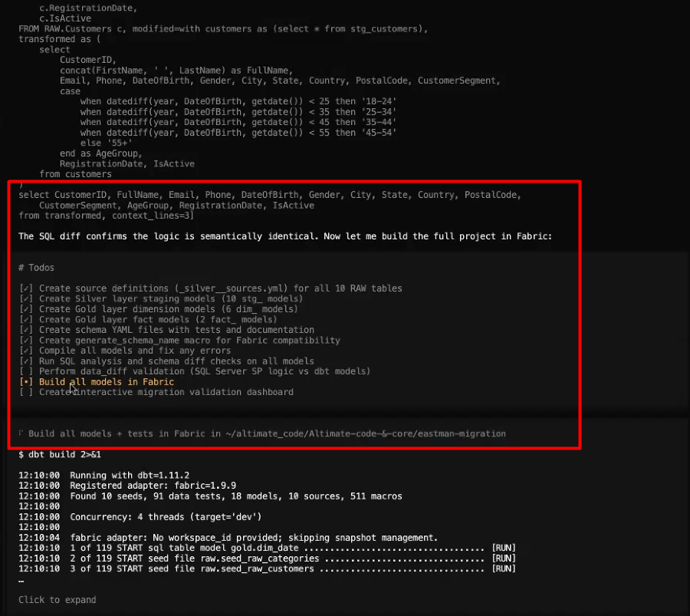Toggle empty checkbox for 'Create interactive migration validation dashboard'

pyautogui.click(x=26, y=392)
